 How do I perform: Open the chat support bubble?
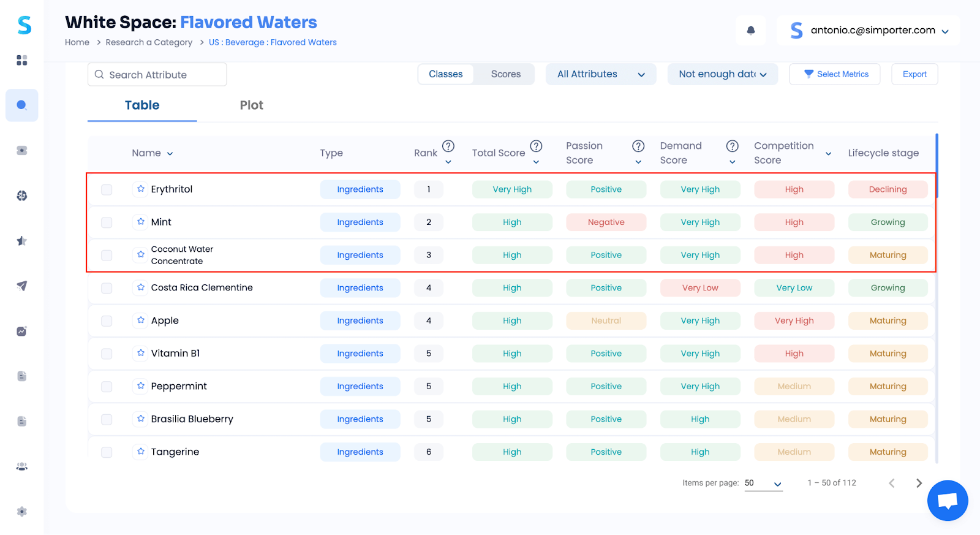(x=948, y=501)
